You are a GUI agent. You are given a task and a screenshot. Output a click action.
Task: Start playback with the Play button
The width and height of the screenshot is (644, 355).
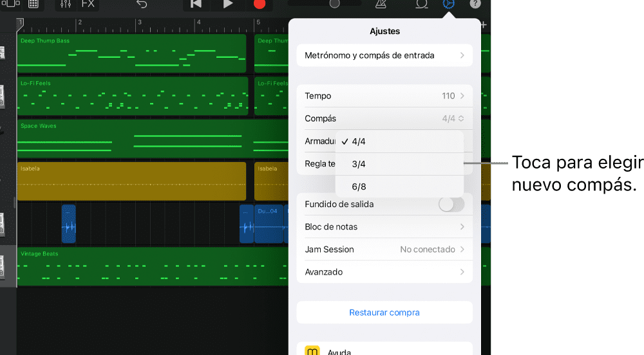click(x=227, y=4)
